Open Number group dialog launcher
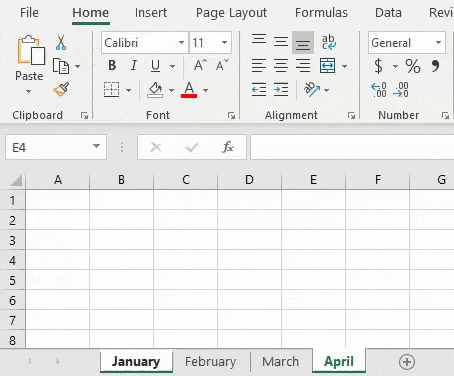This screenshot has height=376, width=454. click(445, 116)
